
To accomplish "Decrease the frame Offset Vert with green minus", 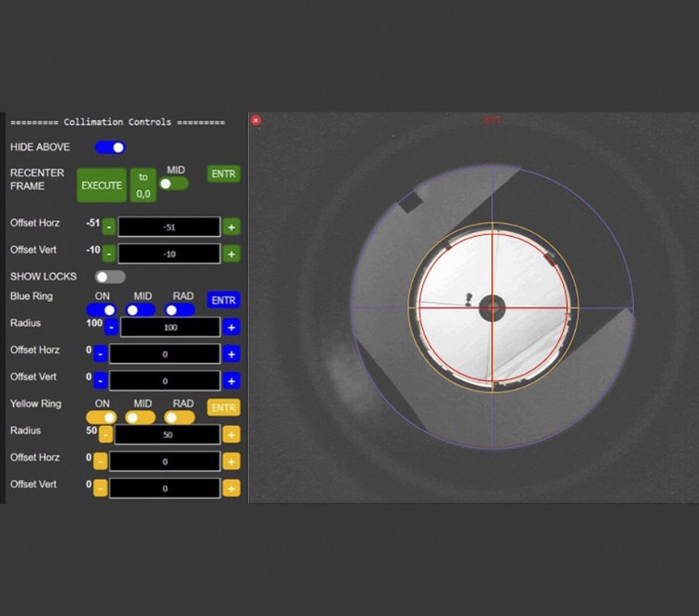I will 109,253.
